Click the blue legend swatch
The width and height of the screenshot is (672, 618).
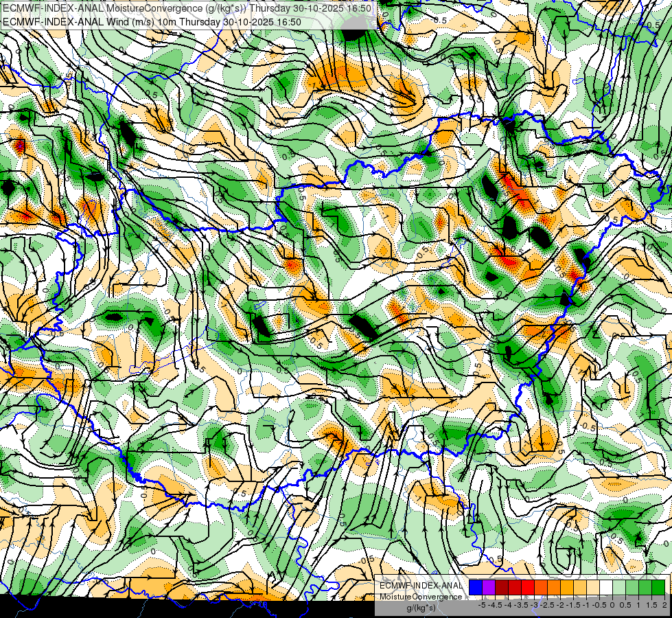tap(476, 588)
